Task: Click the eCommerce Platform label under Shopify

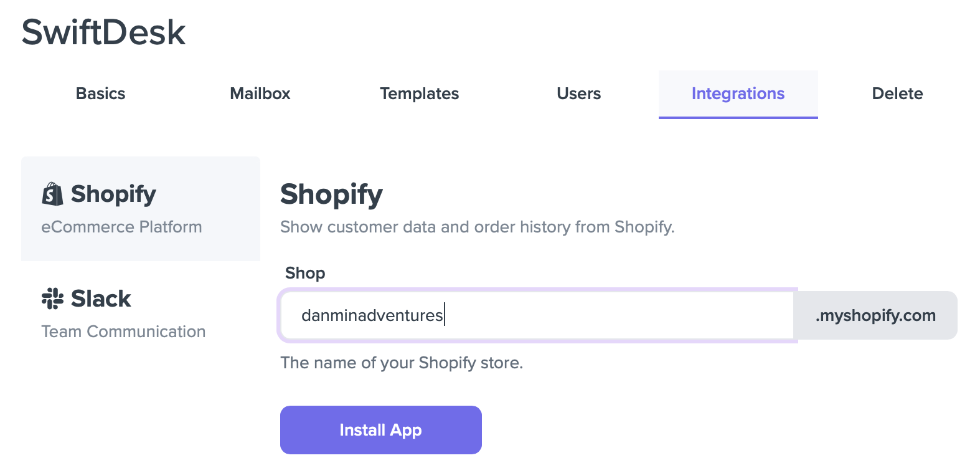Action: 121,227
